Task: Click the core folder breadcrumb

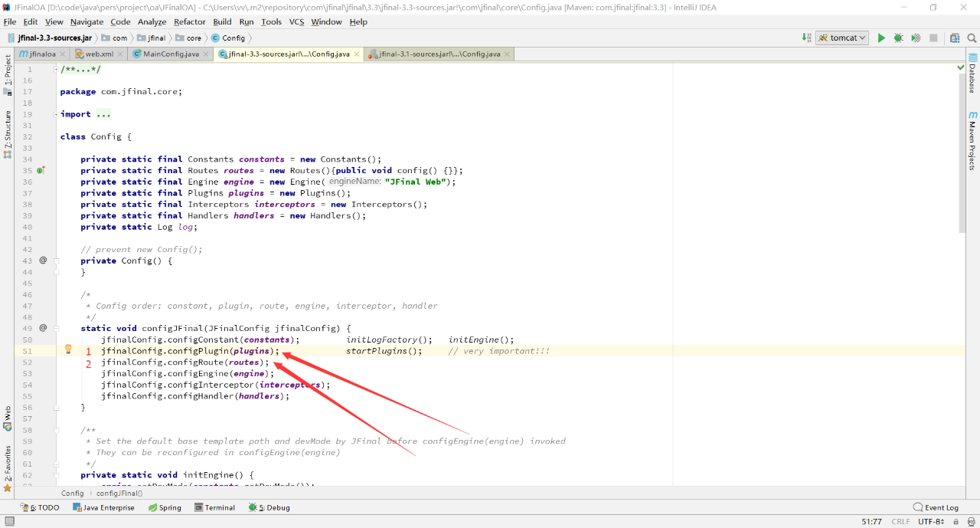Action: (188, 38)
